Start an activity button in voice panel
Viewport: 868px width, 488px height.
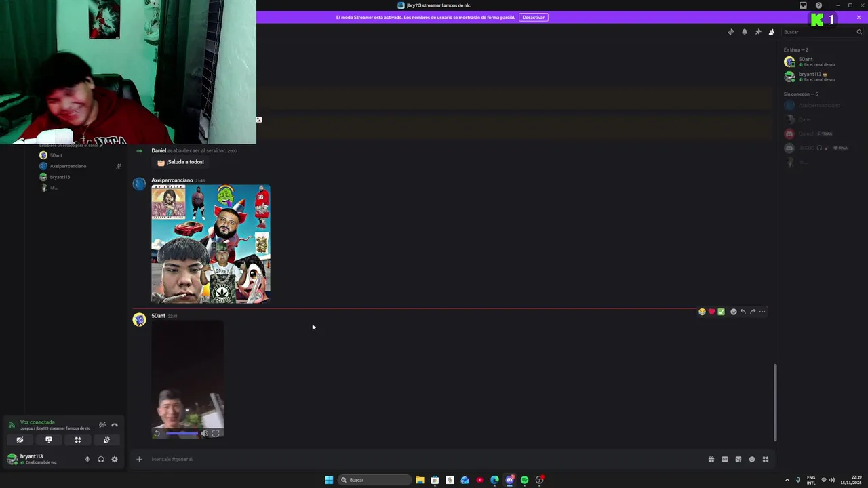[78, 440]
